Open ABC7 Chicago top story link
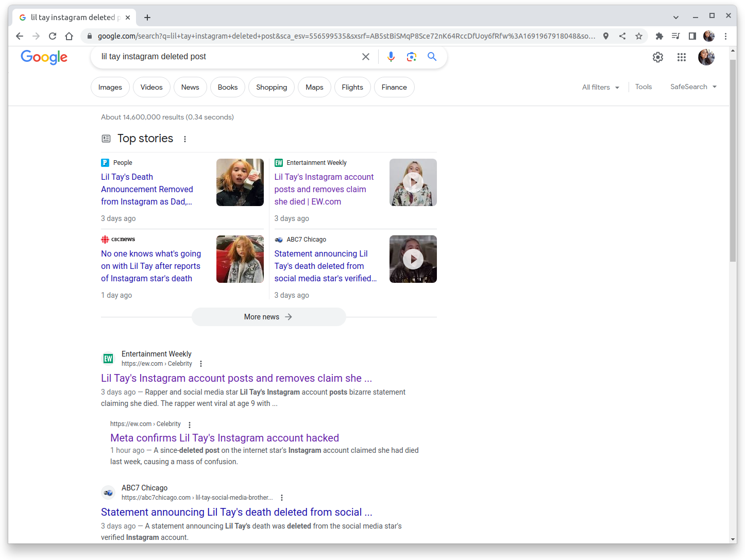Image resolution: width=745 pixels, height=560 pixels. (x=326, y=266)
